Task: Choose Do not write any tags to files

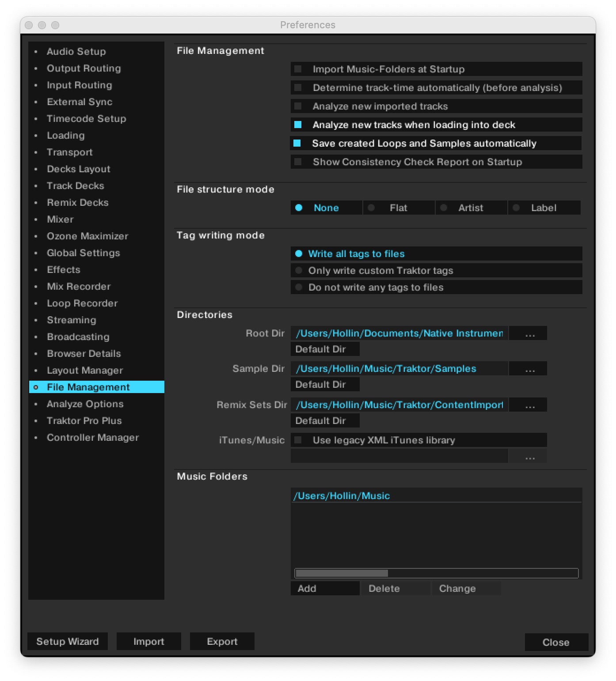Action: tap(299, 288)
